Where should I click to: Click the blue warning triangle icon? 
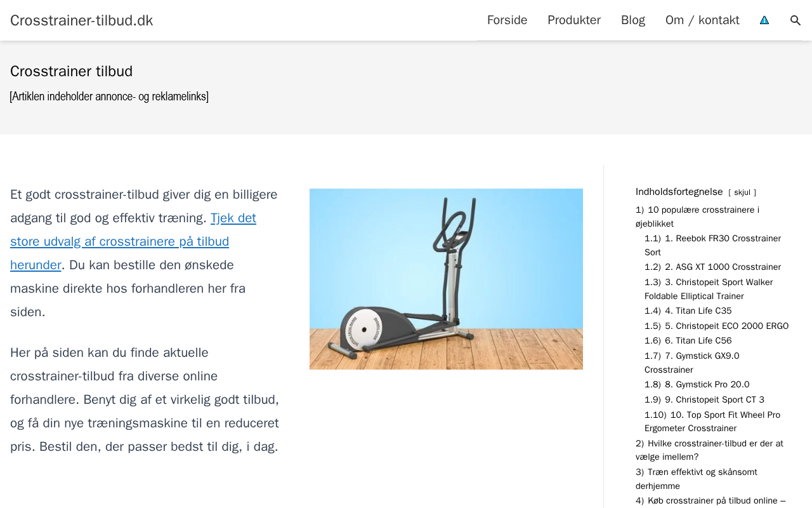[x=764, y=20]
